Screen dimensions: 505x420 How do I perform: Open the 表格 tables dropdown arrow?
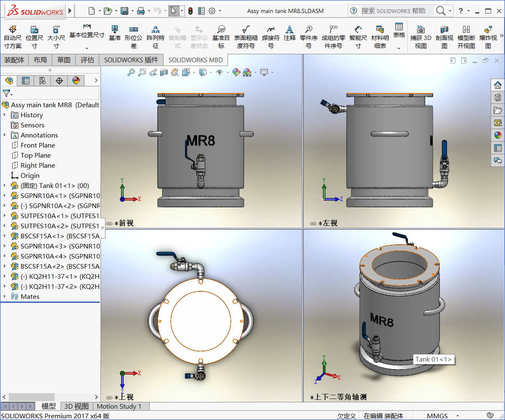pos(399,48)
